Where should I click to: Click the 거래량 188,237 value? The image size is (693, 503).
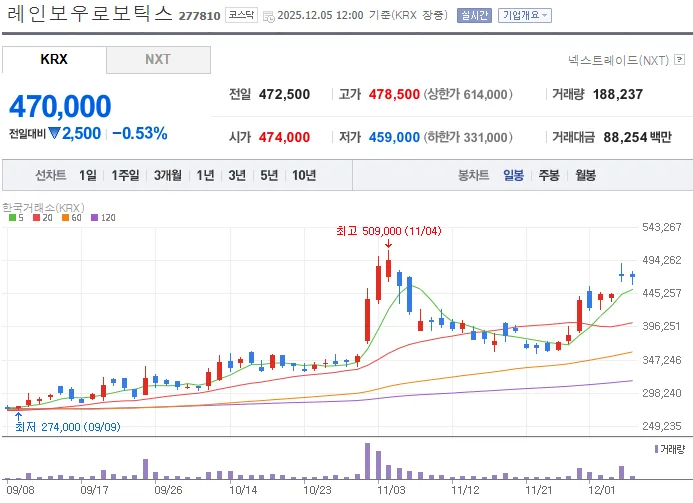coord(618,94)
